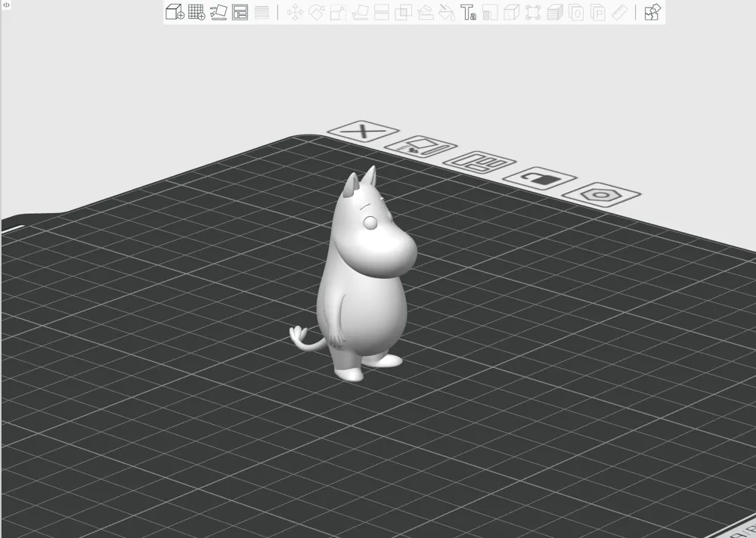Open plate settings hexagon icon
756x538 pixels.
click(x=601, y=195)
